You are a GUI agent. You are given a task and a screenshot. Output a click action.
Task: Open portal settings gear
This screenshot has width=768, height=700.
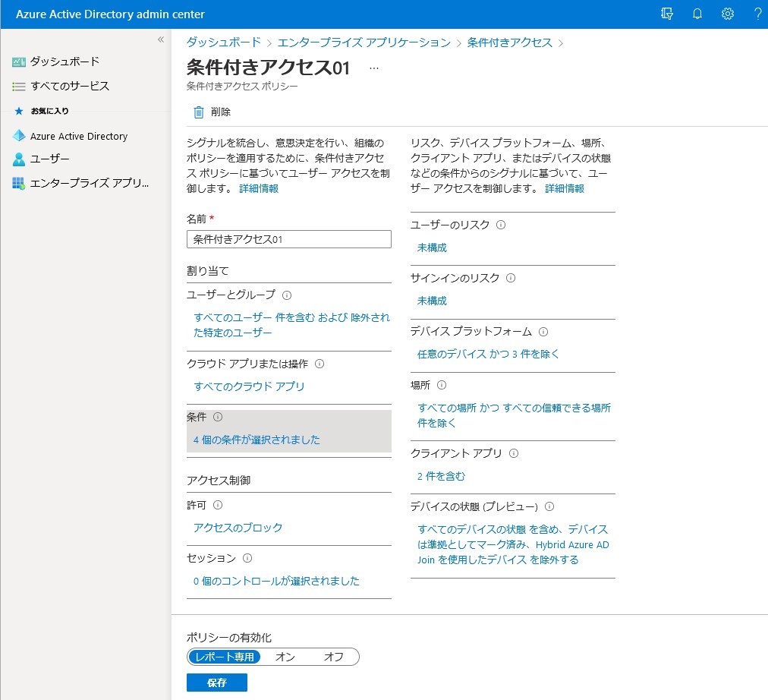[727, 14]
